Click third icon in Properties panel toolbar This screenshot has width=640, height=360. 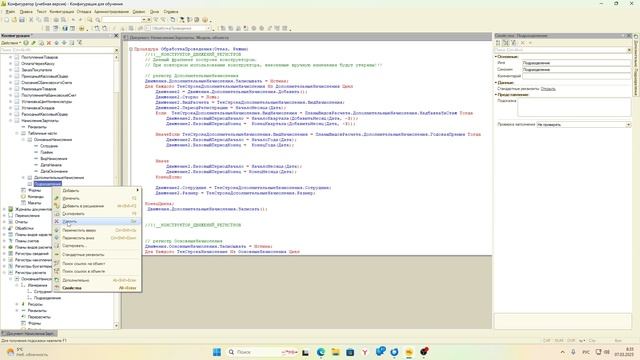pyautogui.click(x=513, y=42)
